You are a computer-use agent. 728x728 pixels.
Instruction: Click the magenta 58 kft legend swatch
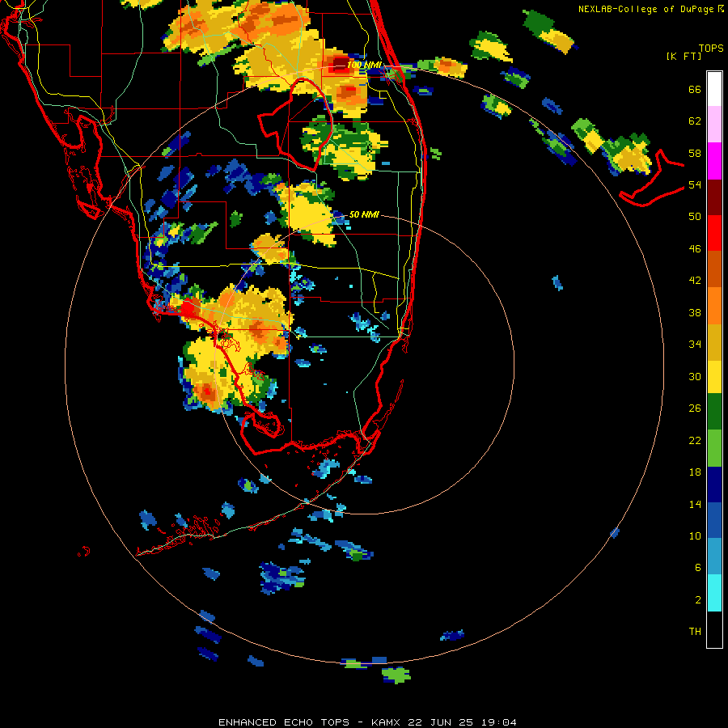tap(714, 161)
